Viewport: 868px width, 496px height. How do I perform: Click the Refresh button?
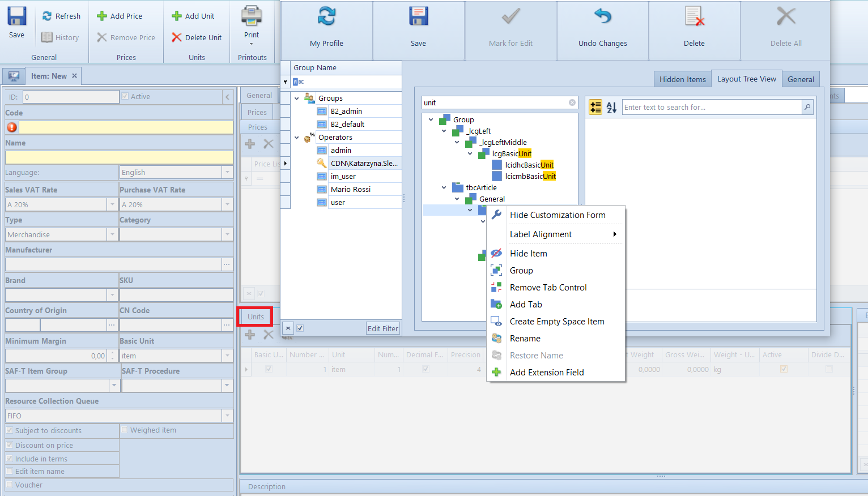click(x=61, y=16)
